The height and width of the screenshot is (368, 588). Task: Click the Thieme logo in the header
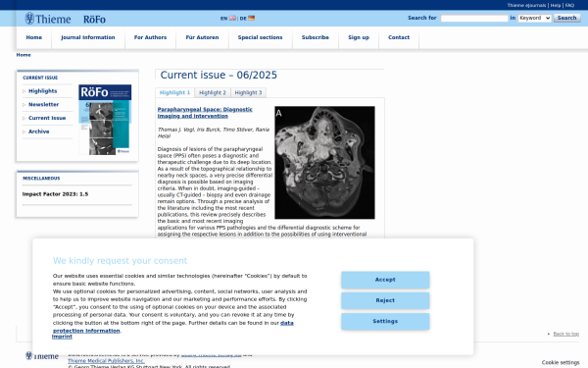pos(48,19)
